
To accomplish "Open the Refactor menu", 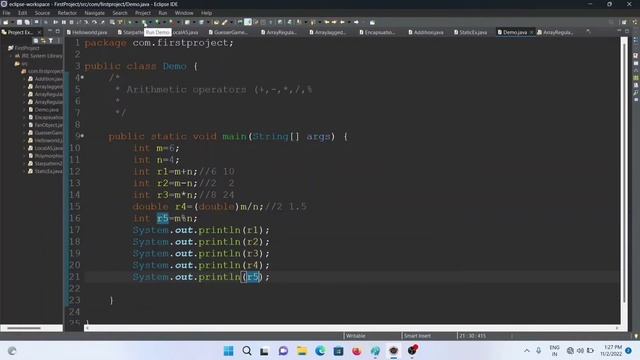I will [67, 13].
